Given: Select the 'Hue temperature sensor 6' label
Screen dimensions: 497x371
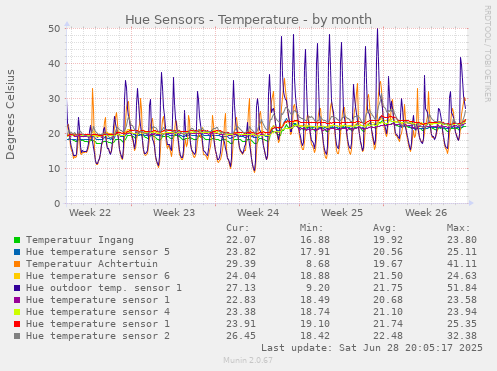Looking at the screenshot, I should coord(98,276).
